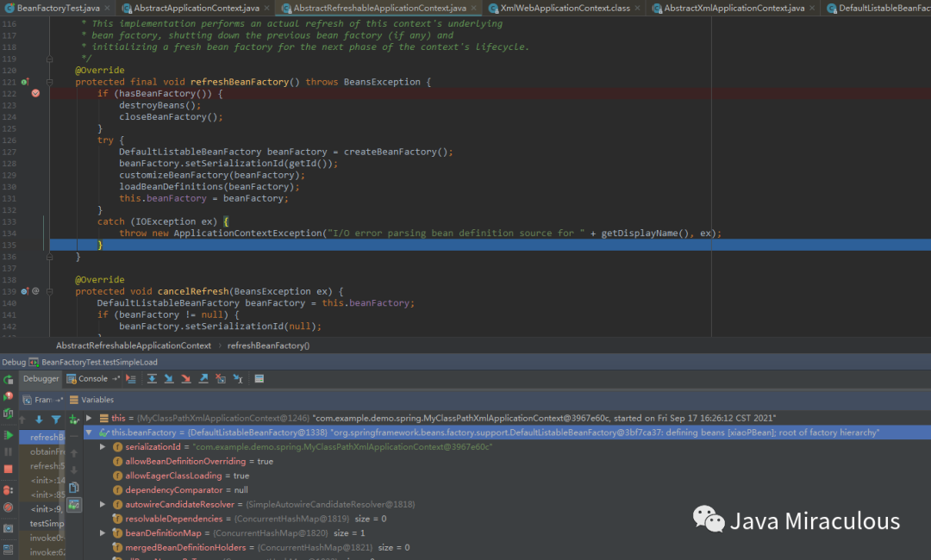Viewport: 931px width, 560px height.
Task: Click Show Execution Point icon
Action: 131,378
